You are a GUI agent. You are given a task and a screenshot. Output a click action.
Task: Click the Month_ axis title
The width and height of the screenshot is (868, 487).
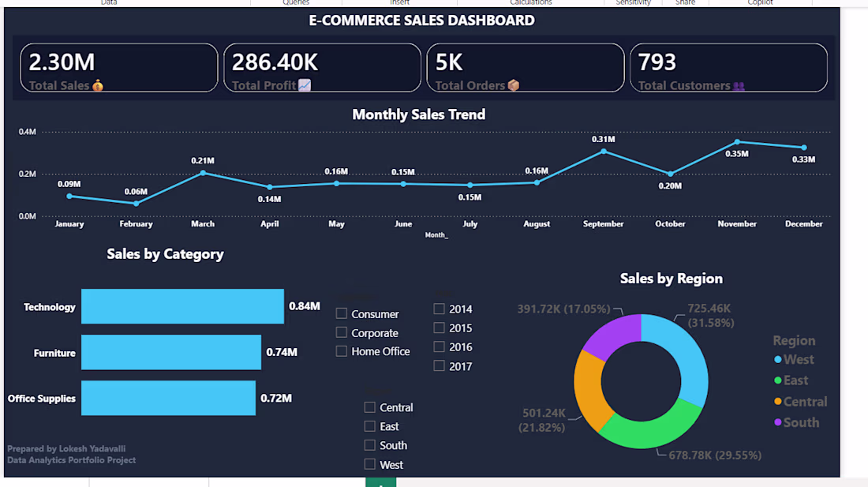click(x=437, y=235)
